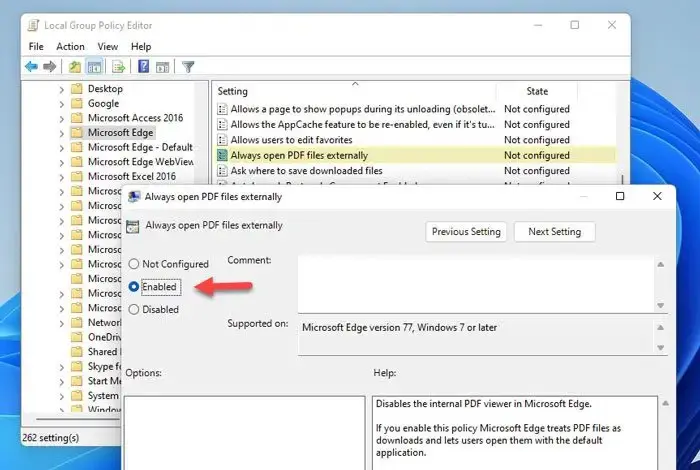
Task: Select the Enabled radio button
Action: 133,287
